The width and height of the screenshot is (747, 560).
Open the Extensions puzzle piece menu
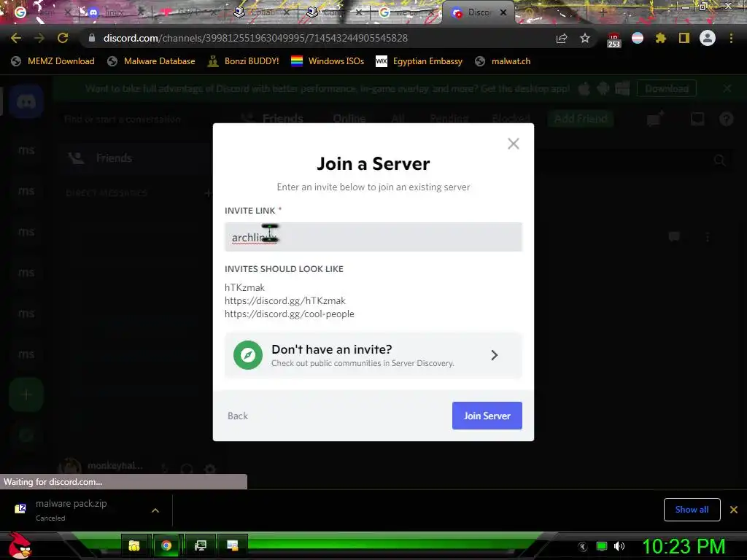pos(660,38)
